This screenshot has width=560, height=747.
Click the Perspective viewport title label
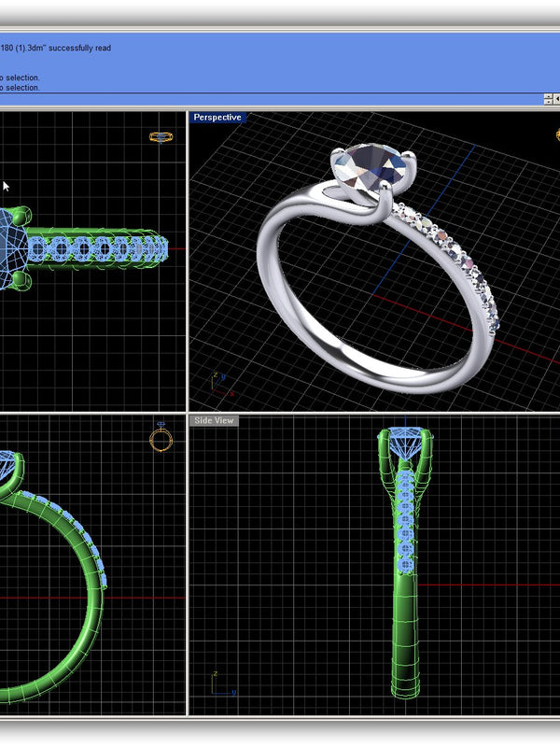click(217, 118)
